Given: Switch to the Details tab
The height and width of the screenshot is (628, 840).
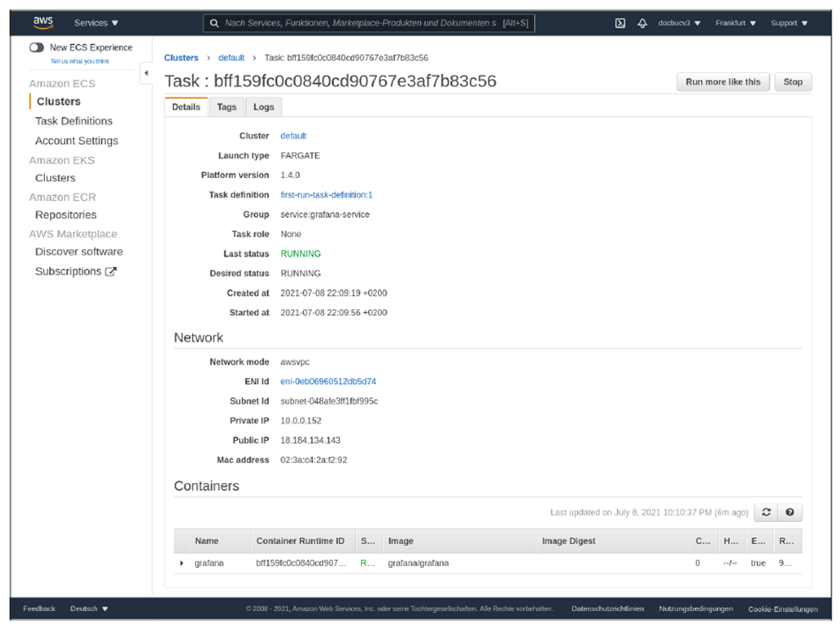Looking at the screenshot, I should pyautogui.click(x=186, y=107).
